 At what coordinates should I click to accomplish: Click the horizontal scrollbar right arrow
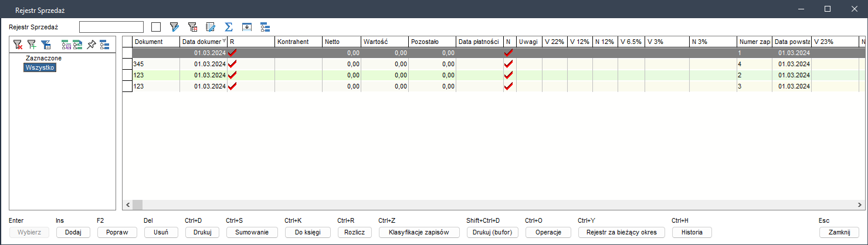[860, 206]
